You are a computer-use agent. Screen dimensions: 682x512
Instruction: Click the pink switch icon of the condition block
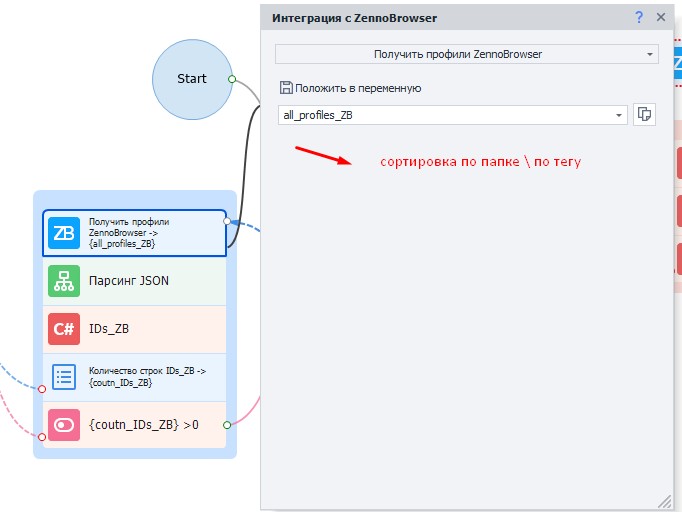64,425
